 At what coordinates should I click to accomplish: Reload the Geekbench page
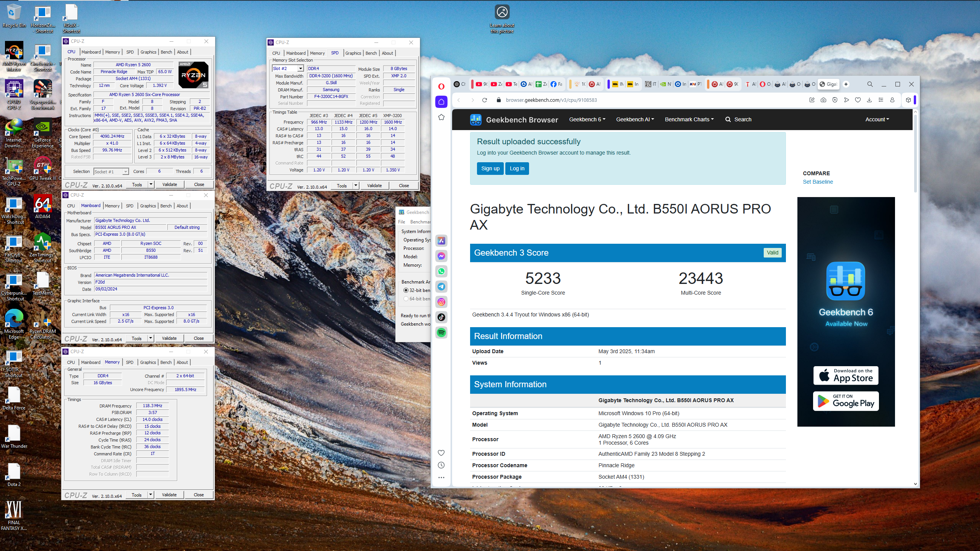tap(485, 100)
